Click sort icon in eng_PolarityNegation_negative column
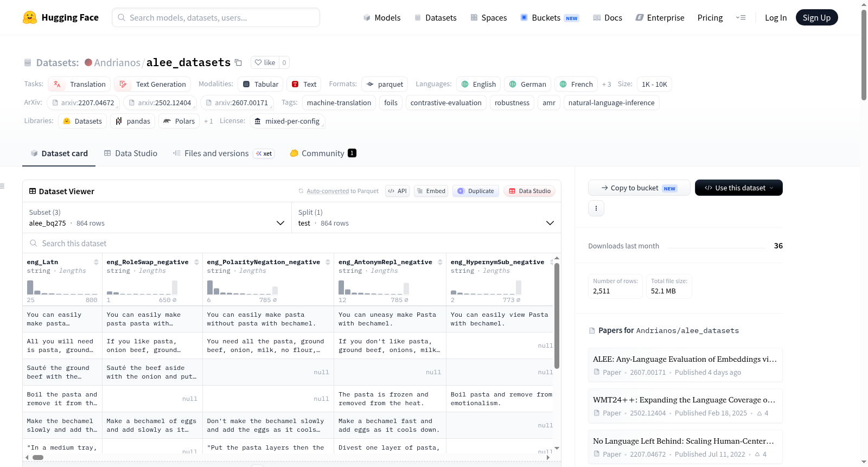The height and width of the screenshot is (467, 868). (x=328, y=262)
